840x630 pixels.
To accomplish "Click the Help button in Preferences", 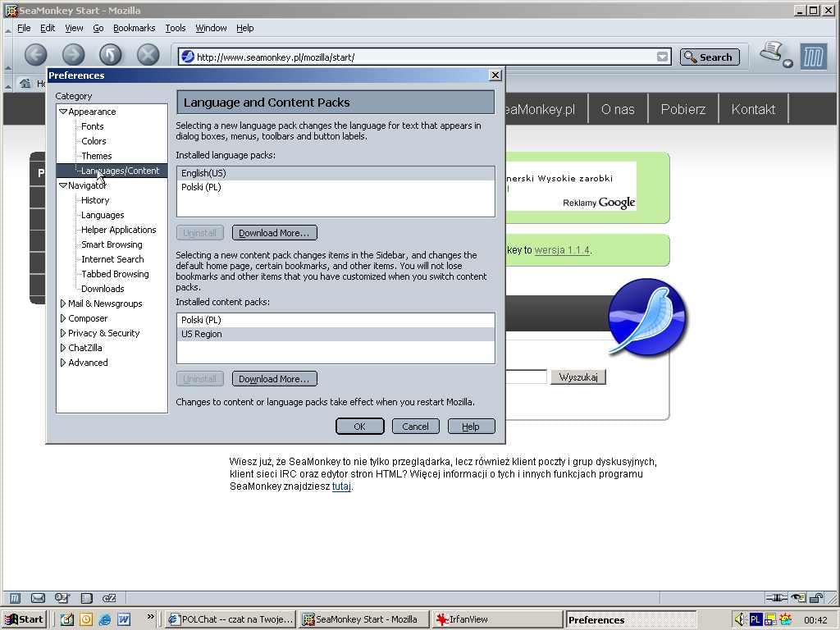I will (470, 427).
